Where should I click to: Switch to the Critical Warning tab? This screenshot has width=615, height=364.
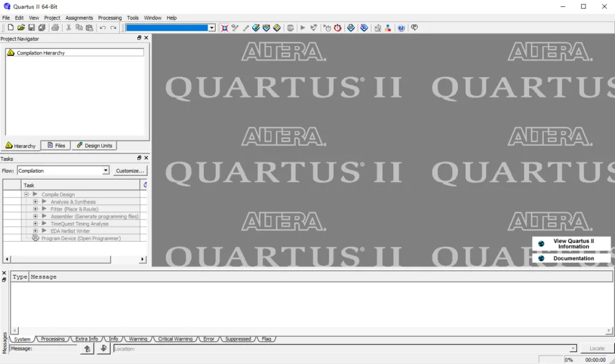(x=175, y=339)
